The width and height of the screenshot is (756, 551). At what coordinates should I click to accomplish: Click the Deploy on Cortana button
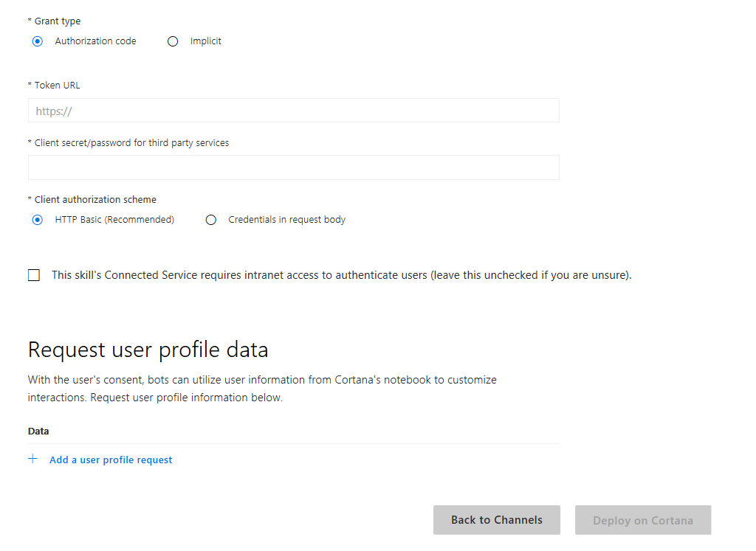pyautogui.click(x=642, y=520)
